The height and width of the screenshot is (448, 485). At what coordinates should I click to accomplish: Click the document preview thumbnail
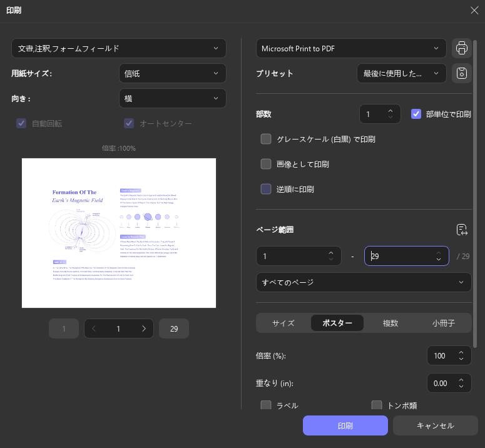coord(119,233)
